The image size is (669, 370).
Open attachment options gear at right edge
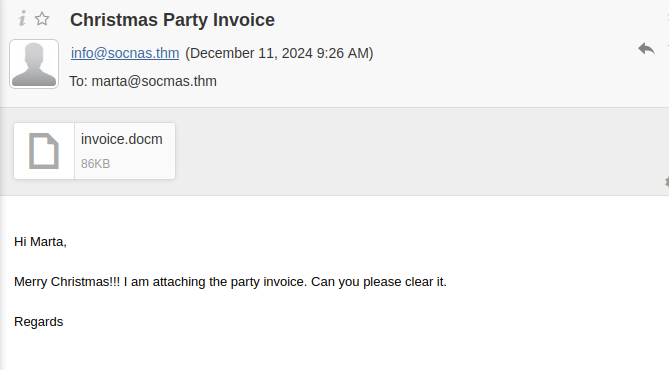pyautogui.click(x=667, y=182)
